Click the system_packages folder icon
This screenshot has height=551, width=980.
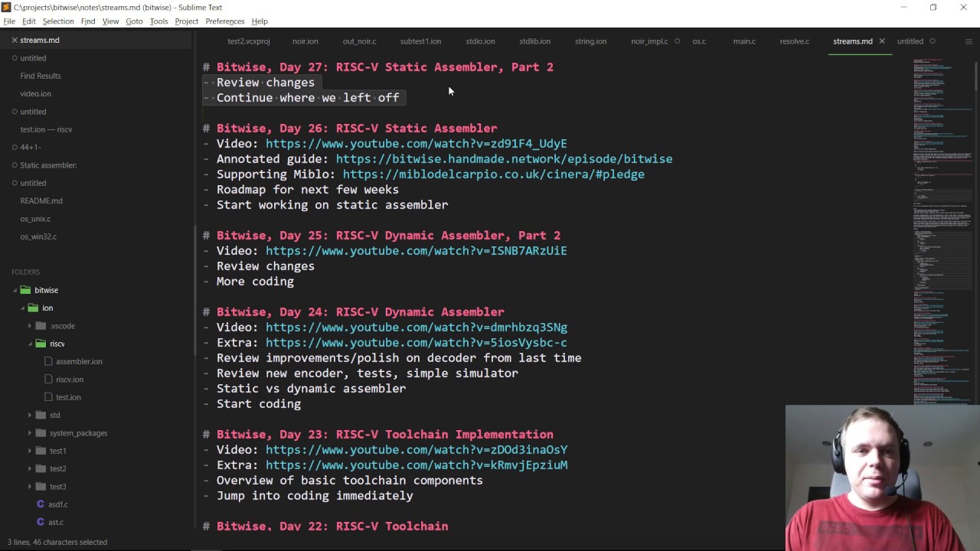click(x=41, y=433)
